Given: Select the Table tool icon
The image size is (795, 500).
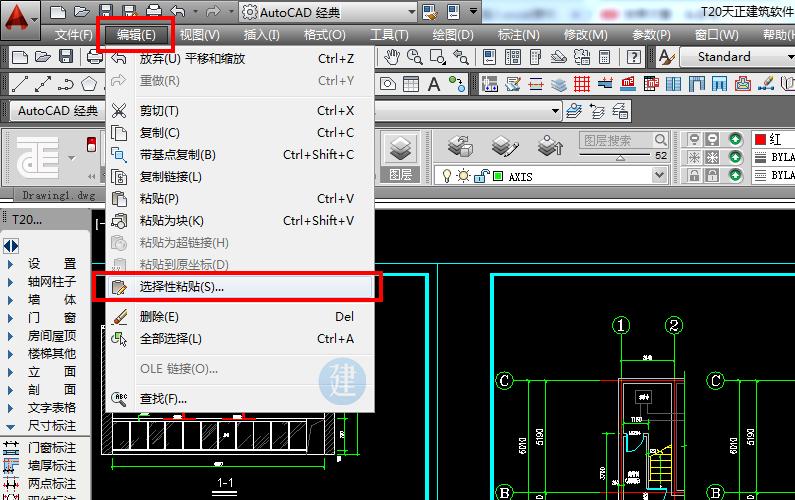Looking at the screenshot, I should 411,84.
